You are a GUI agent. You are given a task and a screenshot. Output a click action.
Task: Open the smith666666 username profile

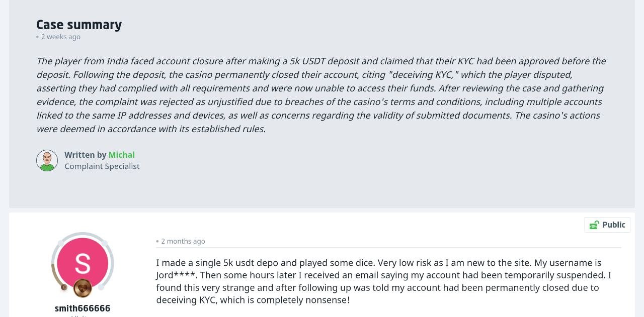click(83, 308)
